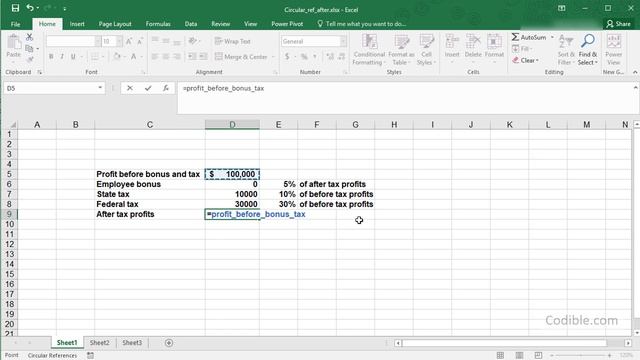The width and height of the screenshot is (640, 360).
Task: Click Circular References in the status bar
Action: (x=52, y=356)
